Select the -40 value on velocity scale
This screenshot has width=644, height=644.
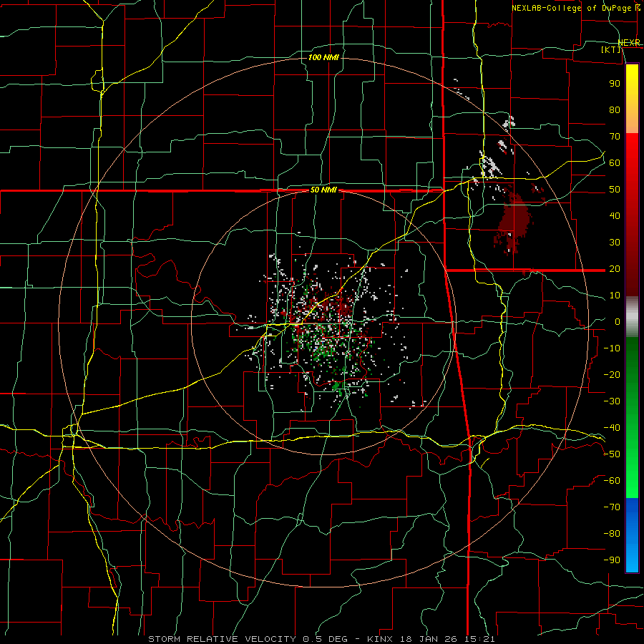point(612,428)
